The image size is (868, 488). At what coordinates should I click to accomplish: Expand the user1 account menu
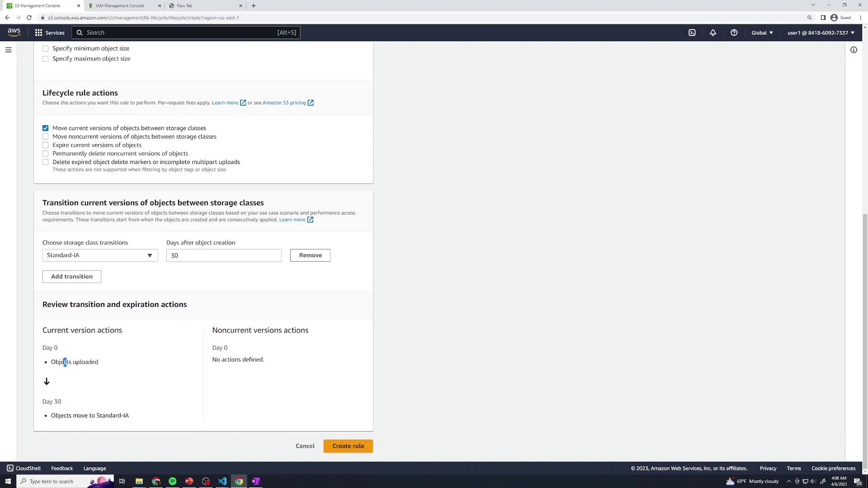pos(821,33)
